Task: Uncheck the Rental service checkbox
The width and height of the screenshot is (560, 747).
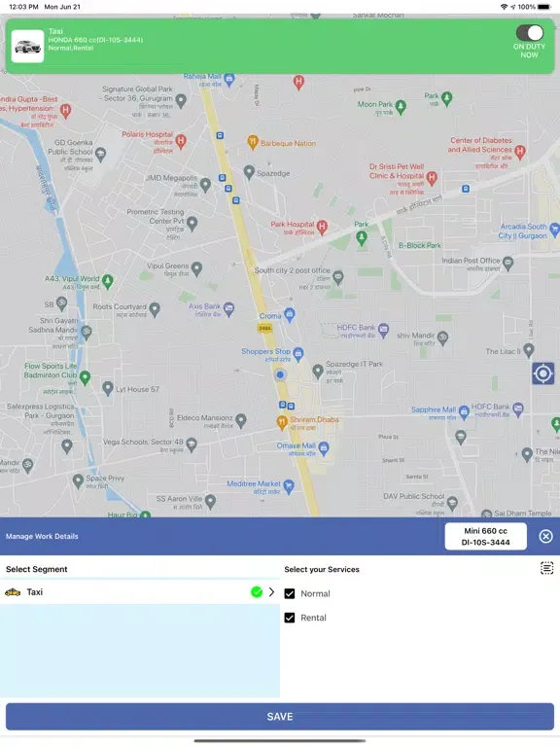Action: coord(290,618)
